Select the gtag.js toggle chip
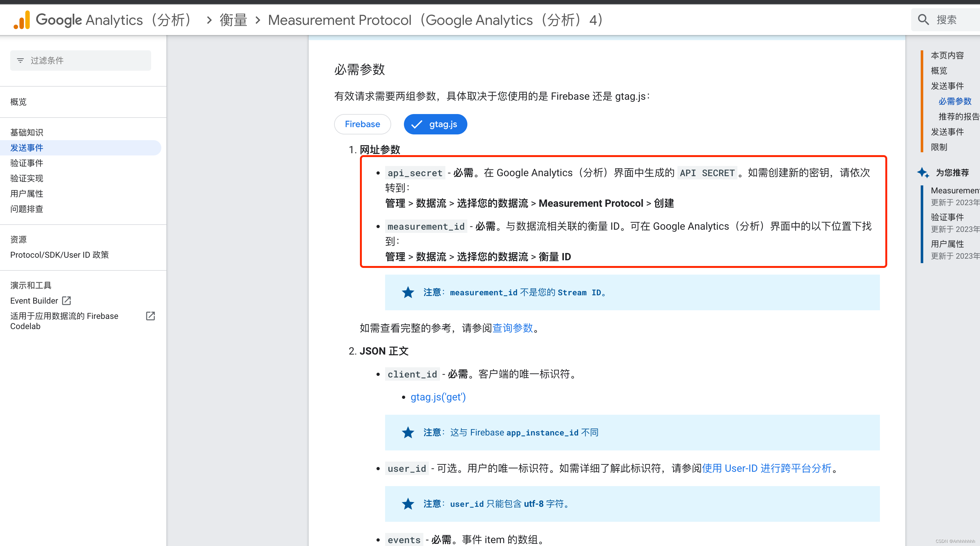The width and height of the screenshot is (980, 546). click(x=435, y=124)
